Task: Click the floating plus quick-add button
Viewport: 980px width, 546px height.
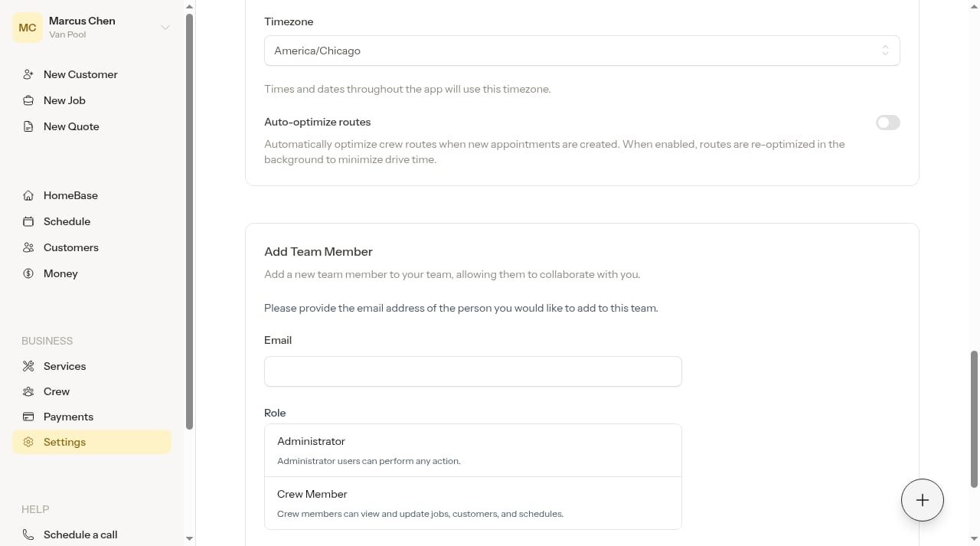Action: pos(923,500)
